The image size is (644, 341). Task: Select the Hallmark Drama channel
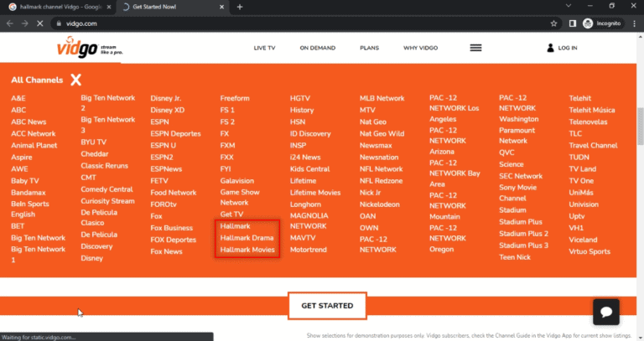tap(247, 238)
